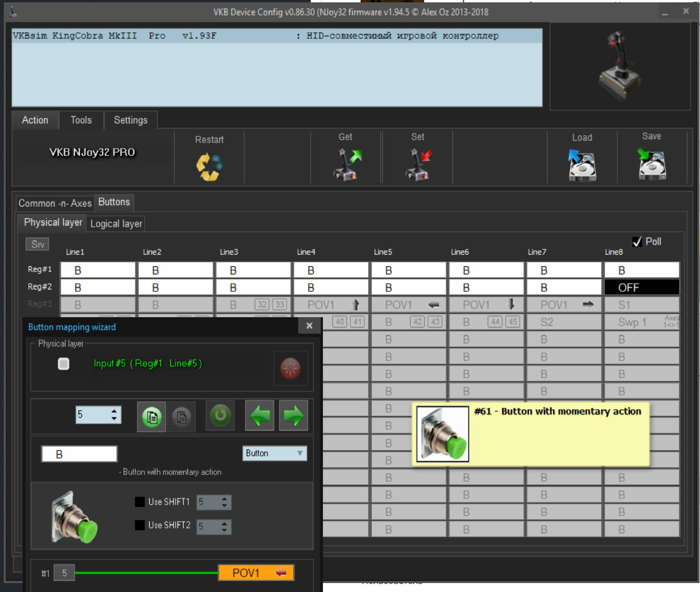
Task: Enable the Use SHIFT2 checkbox
Action: point(140,525)
